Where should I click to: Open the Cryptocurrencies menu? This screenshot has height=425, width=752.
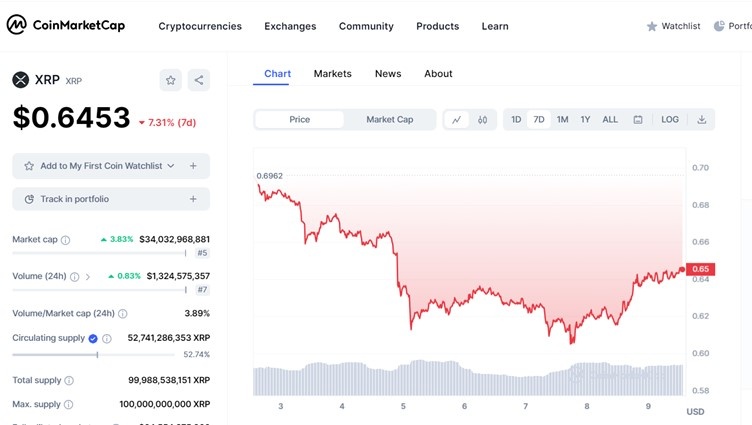[200, 26]
